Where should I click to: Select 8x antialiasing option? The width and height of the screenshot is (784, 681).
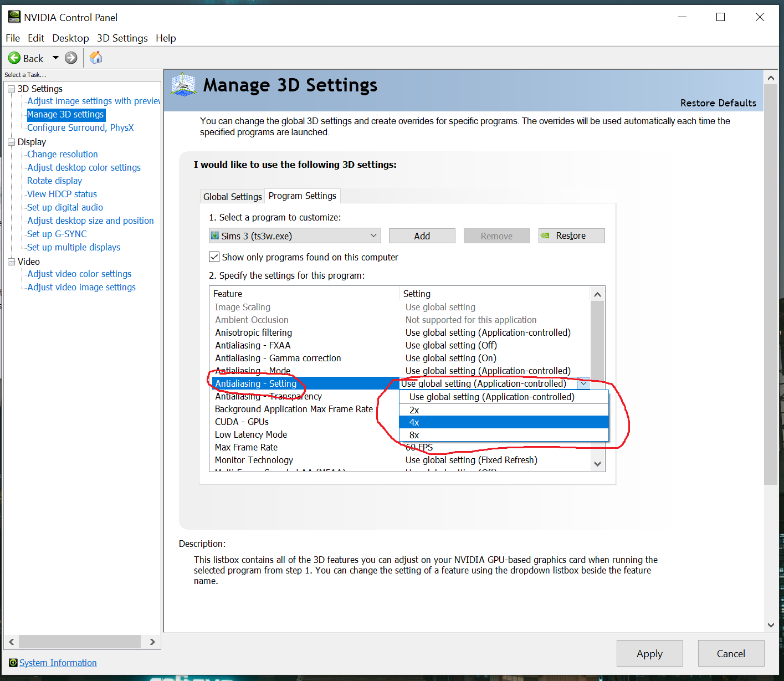point(504,435)
